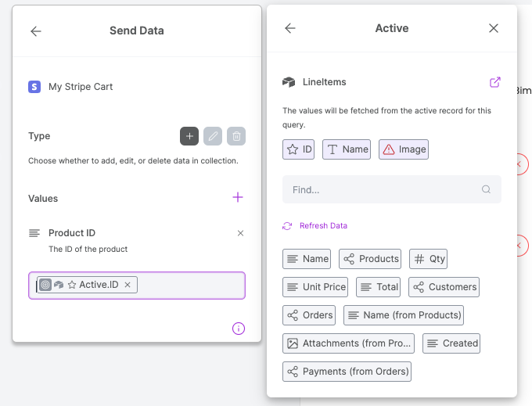
Task: Close the Active panel
Action: (x=494, y=28)
